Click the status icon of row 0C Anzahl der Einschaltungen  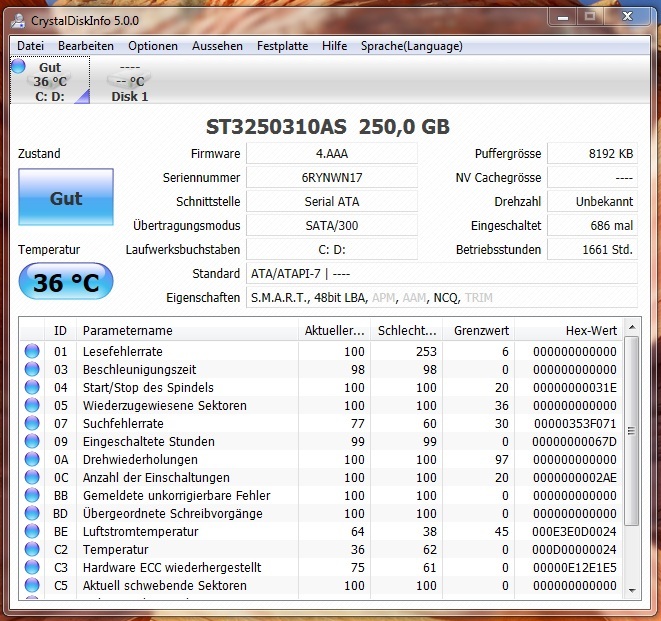[32, 477]
